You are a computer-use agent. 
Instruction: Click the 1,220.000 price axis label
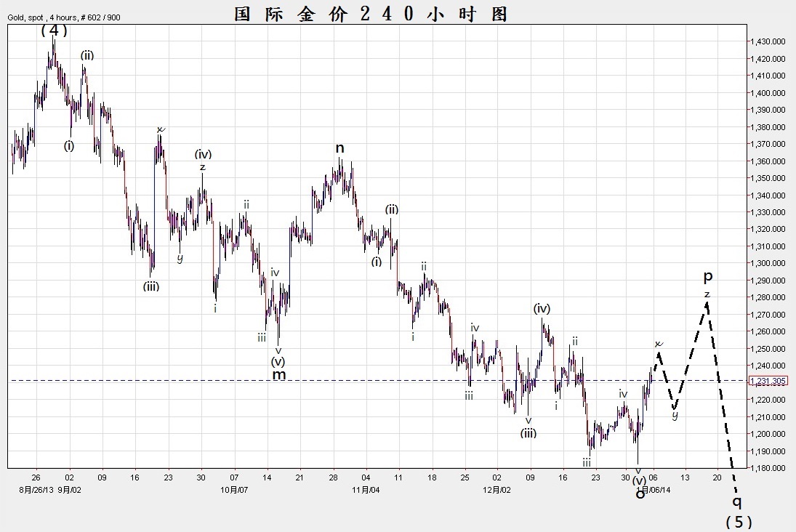pos(768,400)
